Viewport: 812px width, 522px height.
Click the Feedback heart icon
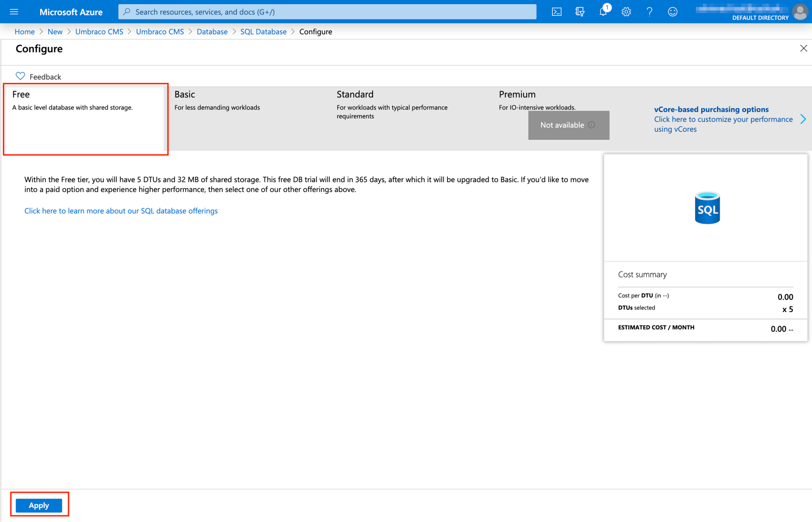click(x=20, y=76)
